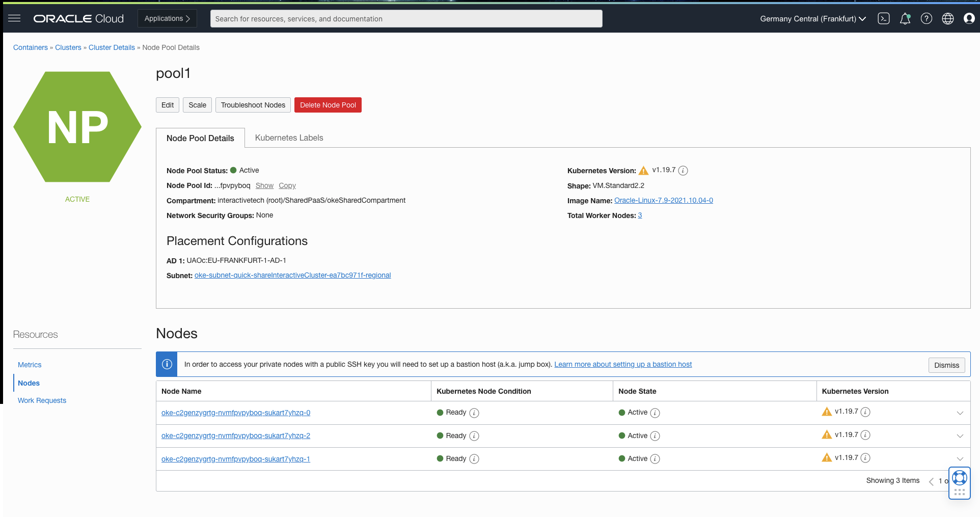Open node oke-...-sukart7yhzq-1 link
The height and width of the screenshot is (517, 980).
(x=236, y=459)
